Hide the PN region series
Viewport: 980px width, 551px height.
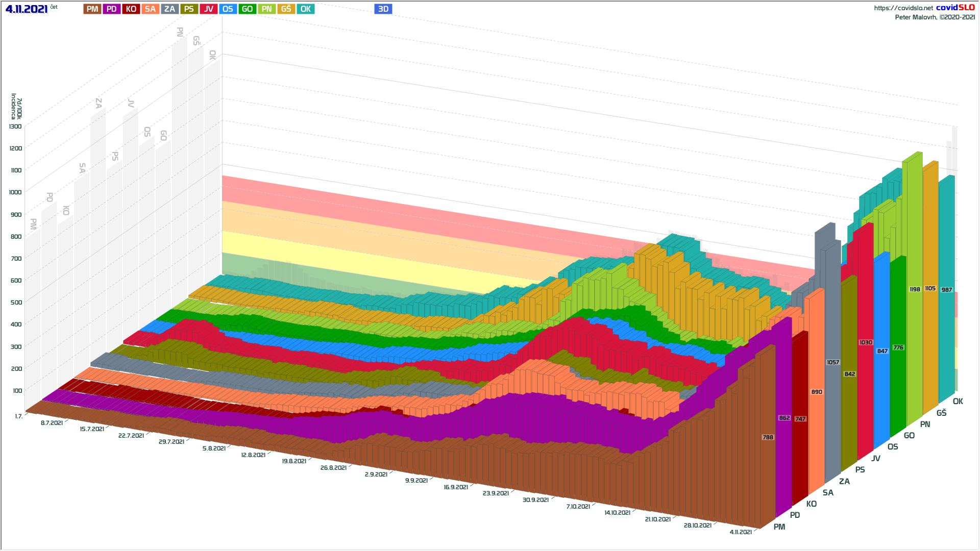tap(266, 9)
